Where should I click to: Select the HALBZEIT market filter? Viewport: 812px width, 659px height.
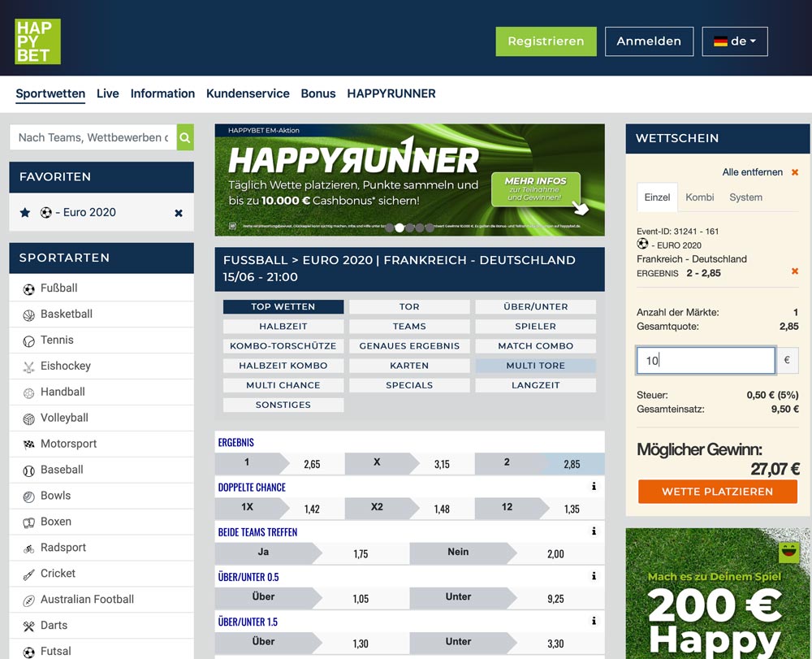pos(283,327)
